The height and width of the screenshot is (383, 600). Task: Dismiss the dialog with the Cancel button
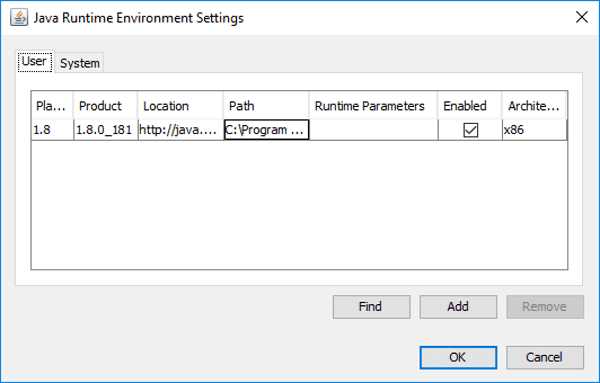(x=545, y=357)
